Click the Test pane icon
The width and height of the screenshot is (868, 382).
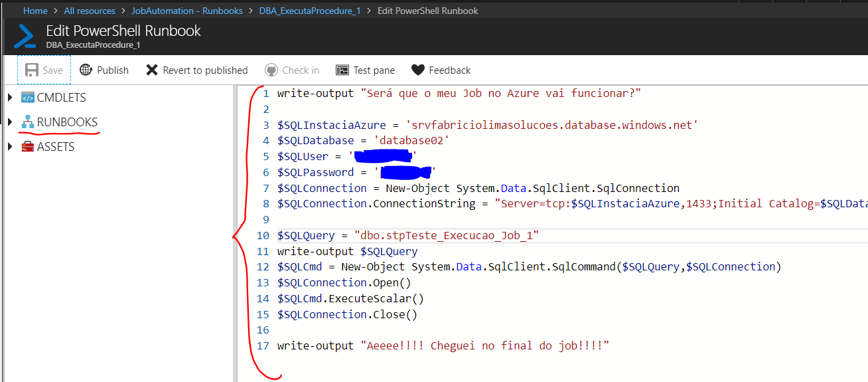coord(342,70)
